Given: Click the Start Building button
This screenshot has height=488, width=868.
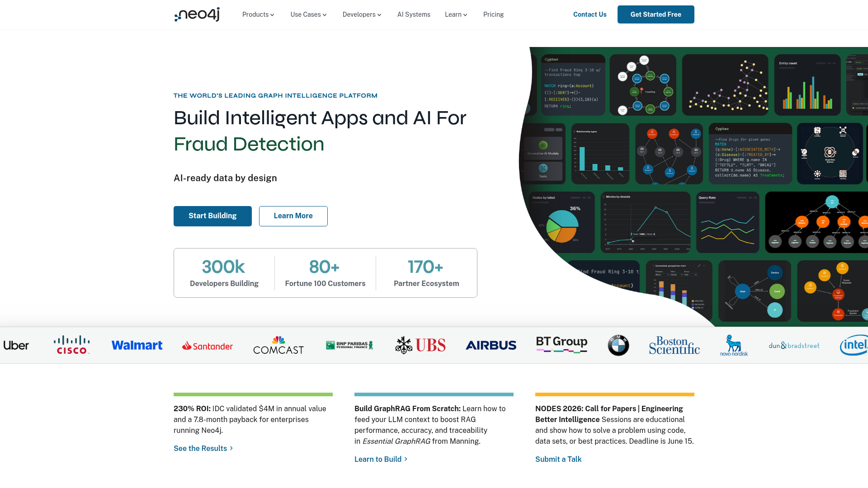Looking at the screenshot, I should [x=212, y=216].
